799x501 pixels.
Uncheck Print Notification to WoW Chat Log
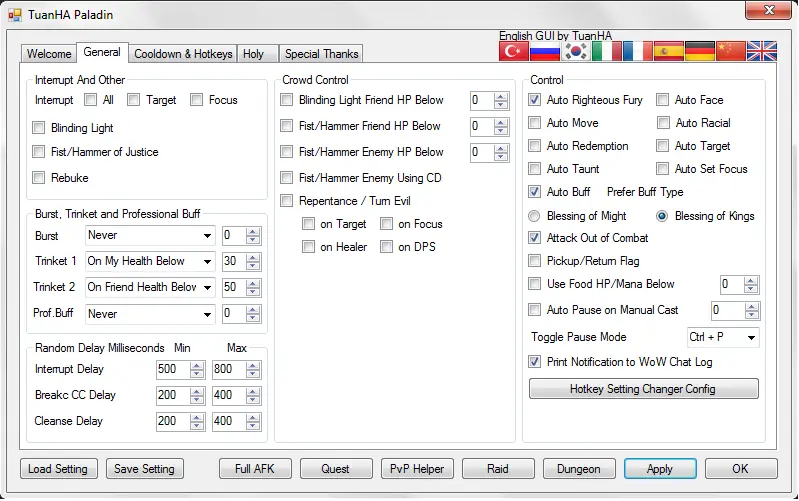point(535,362)
